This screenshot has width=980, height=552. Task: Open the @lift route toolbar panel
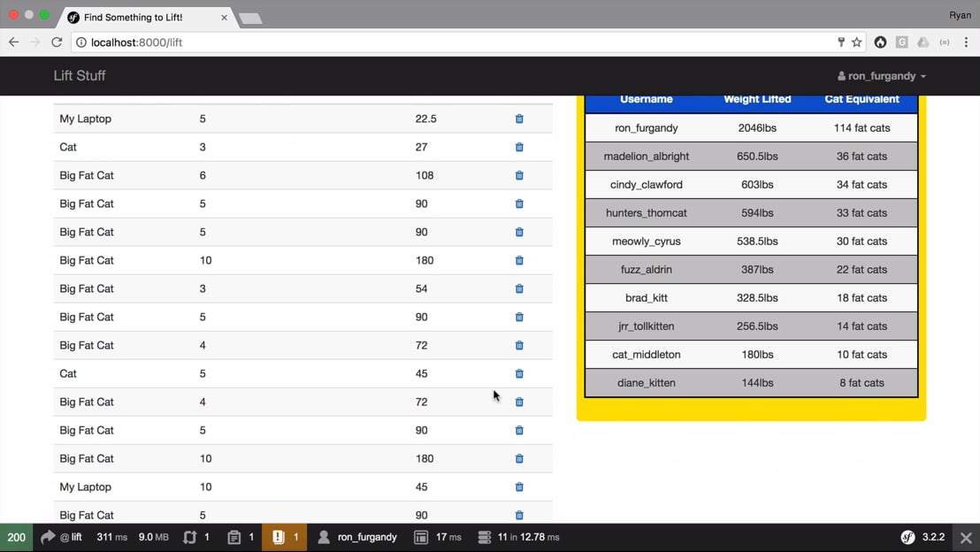[61, 537]
